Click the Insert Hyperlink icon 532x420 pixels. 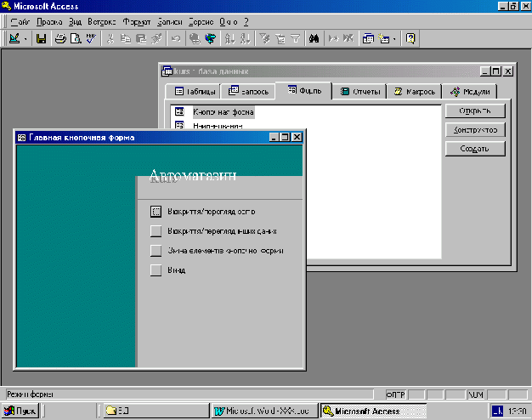[195, 39]
